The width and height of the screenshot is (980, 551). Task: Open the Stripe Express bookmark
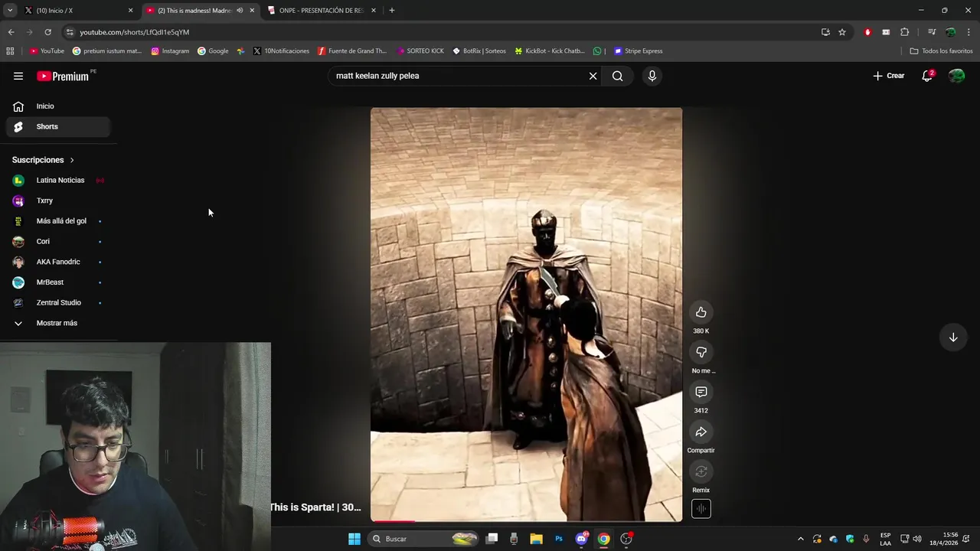point(638,51)
